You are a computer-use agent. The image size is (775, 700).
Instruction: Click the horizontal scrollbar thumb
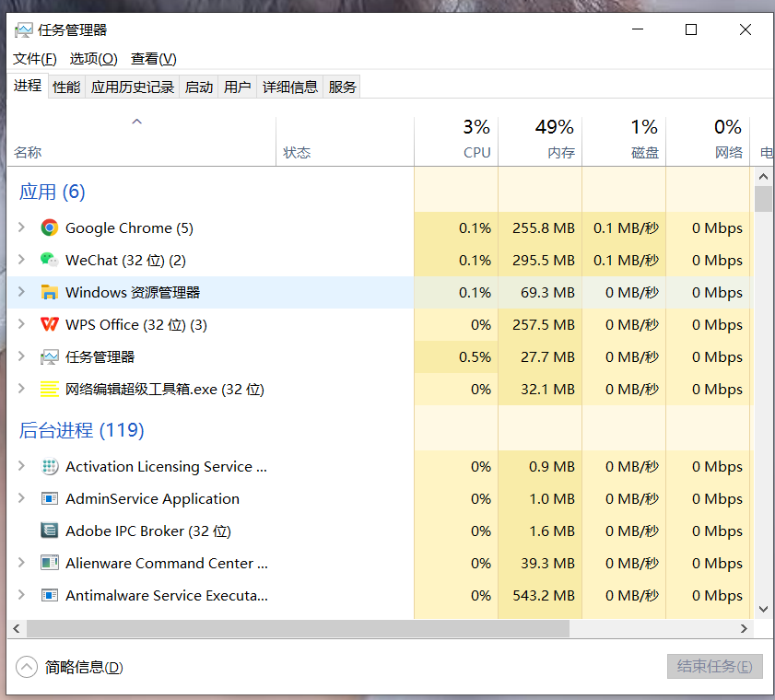[298, 628]
